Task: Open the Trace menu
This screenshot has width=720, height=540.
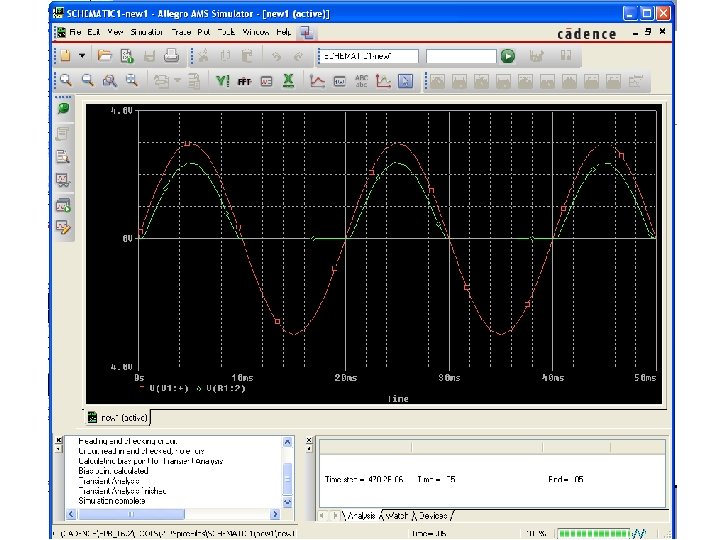Action: pyautogui.click(x=181, y=32)
